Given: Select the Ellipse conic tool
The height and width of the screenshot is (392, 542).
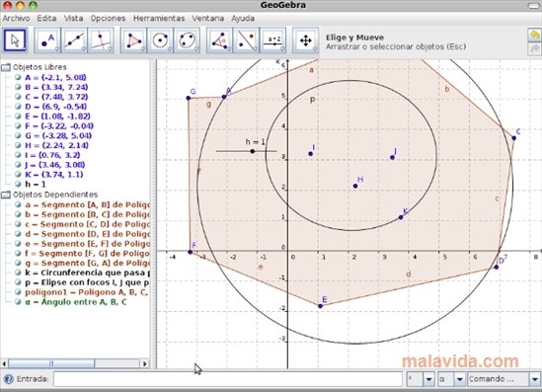Looking at the screenshot, I should [x=187, y=40].
